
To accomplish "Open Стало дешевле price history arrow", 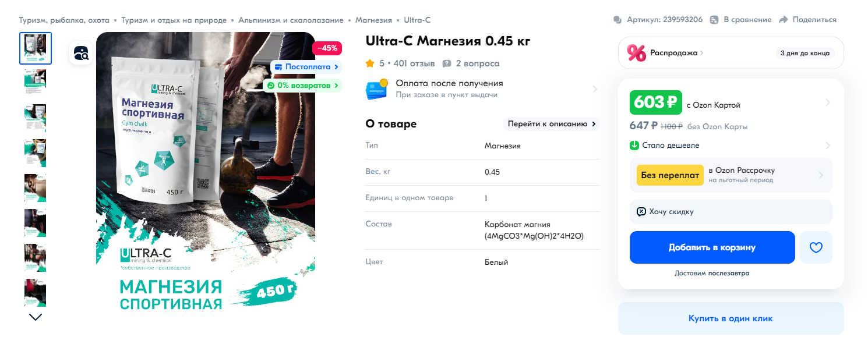I will pos(828,146).
